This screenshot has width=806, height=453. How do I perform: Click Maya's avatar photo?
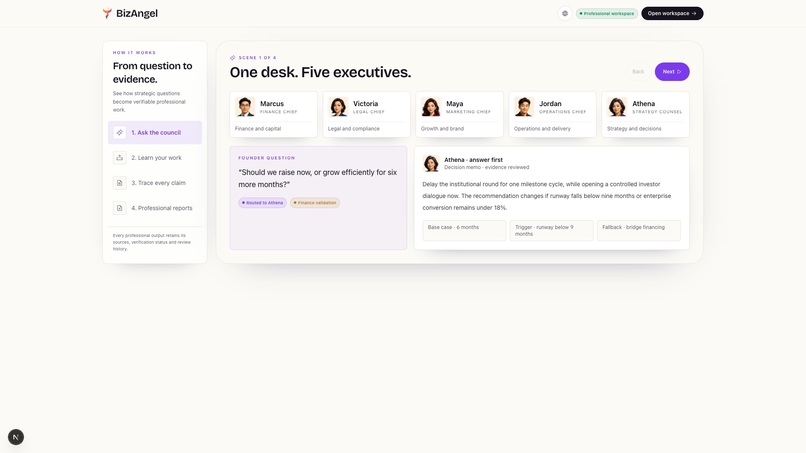click(x=431, y=107)
